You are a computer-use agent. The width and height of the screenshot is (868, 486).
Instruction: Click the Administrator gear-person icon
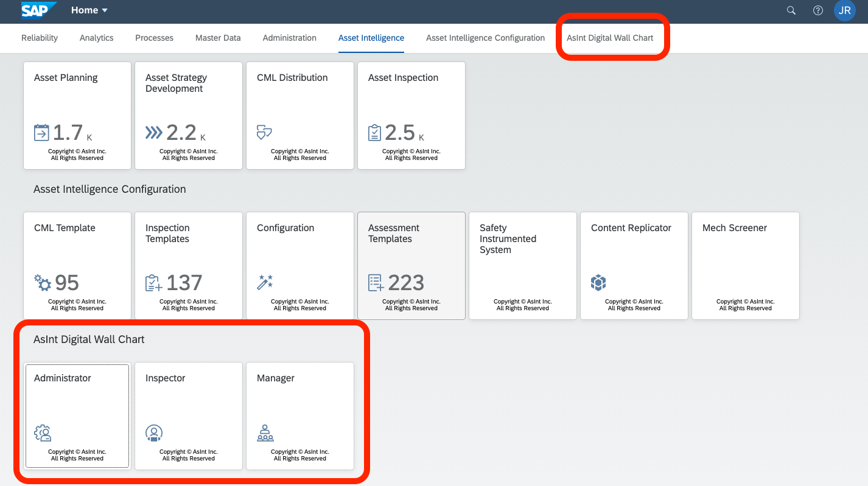(43, 432)
